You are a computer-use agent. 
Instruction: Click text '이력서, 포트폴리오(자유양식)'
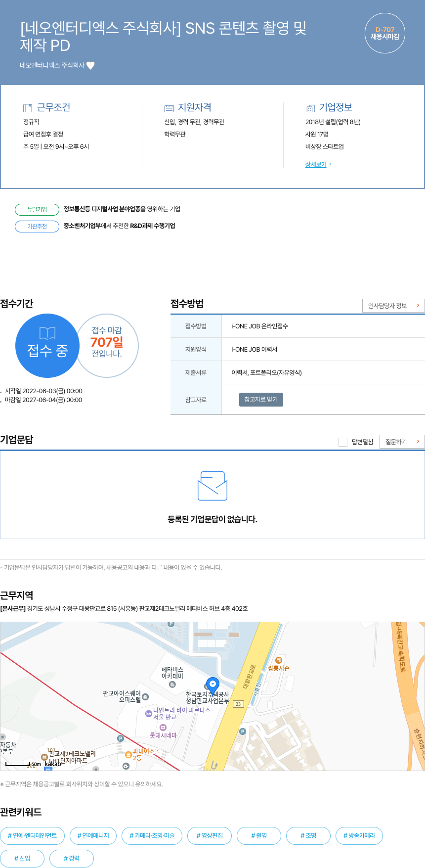pos(266,373)
